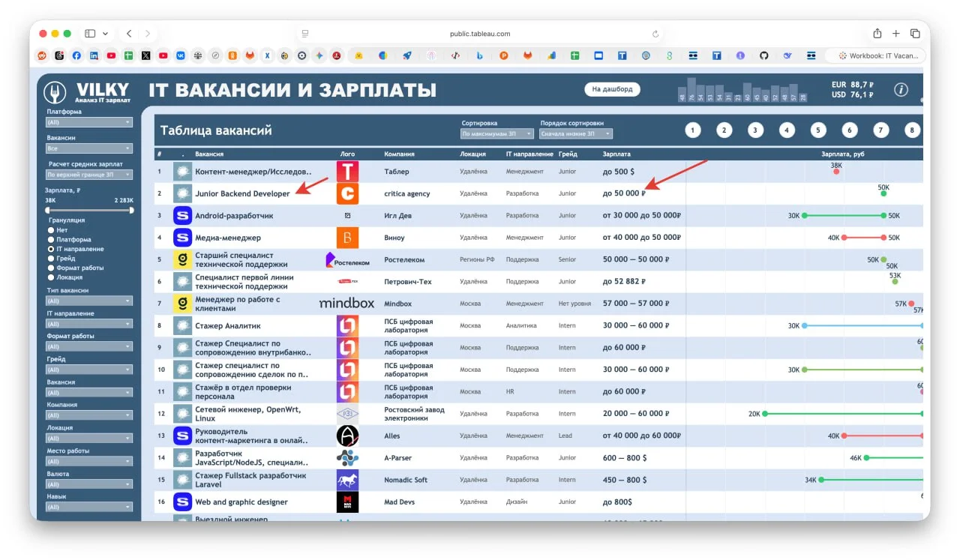Click the page reload icon
This screenshot has height=560, width=960.
pos(655,34)
